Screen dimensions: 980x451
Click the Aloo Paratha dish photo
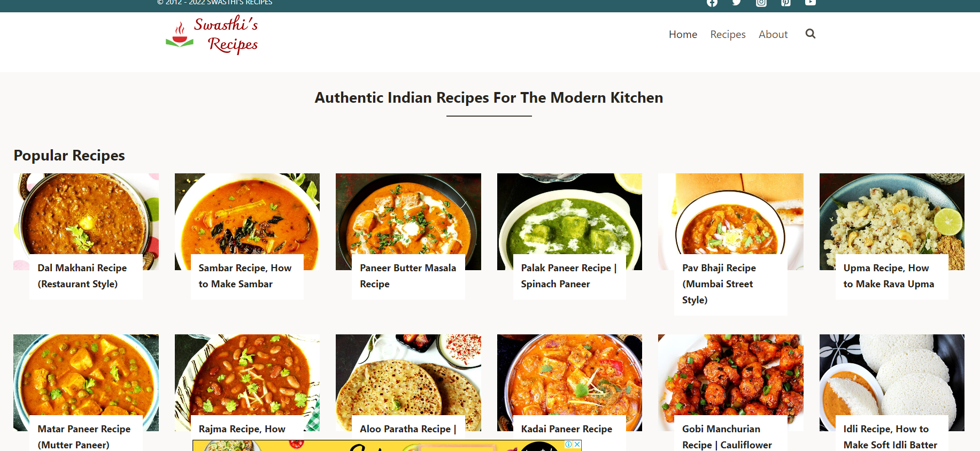(x=408, y=374)
